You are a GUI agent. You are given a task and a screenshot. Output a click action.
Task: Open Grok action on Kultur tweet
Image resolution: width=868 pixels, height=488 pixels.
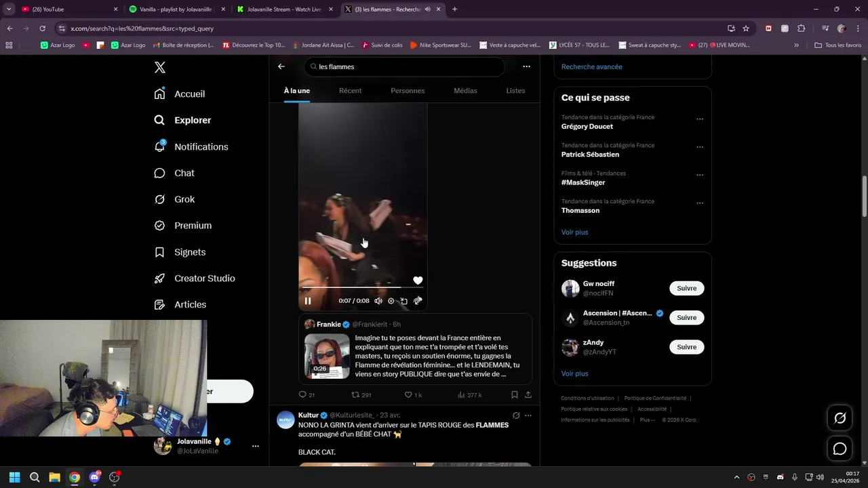point(516,415)
